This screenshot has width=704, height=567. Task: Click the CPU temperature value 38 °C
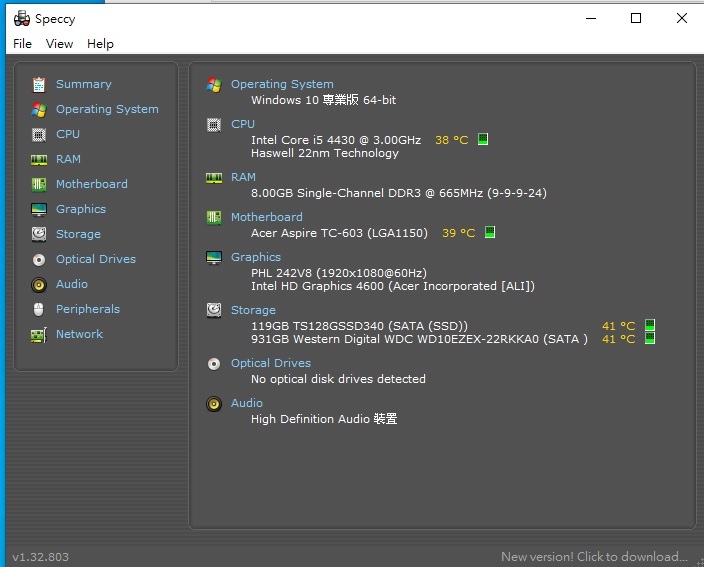click(x=452, y=140)
